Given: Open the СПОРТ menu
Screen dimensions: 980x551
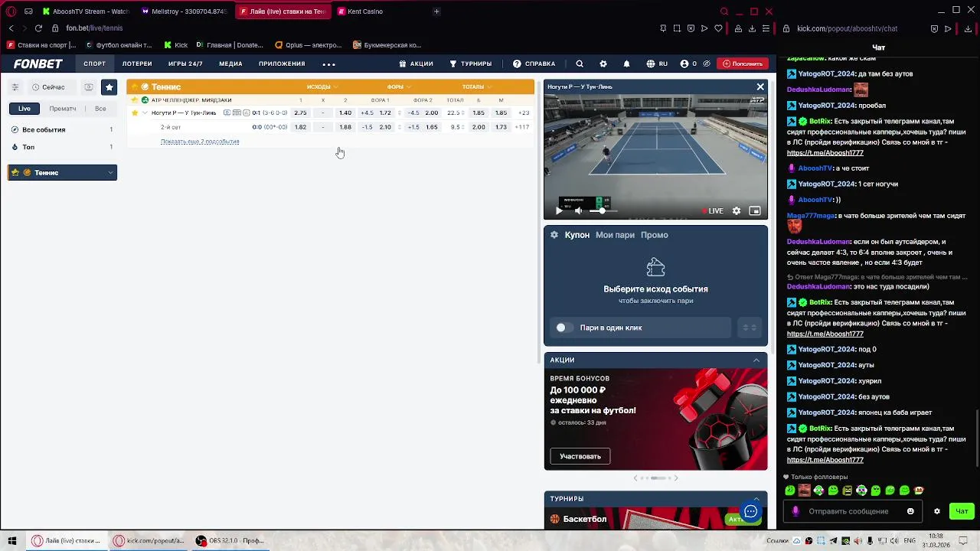Looking at the screenshot, I should coord(95,64).
